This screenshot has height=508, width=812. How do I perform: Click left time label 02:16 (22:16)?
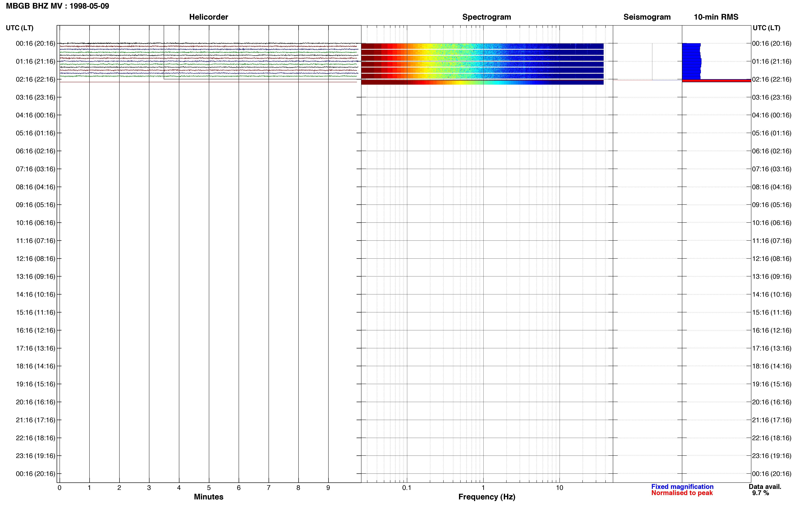click(x=35, y=79)
